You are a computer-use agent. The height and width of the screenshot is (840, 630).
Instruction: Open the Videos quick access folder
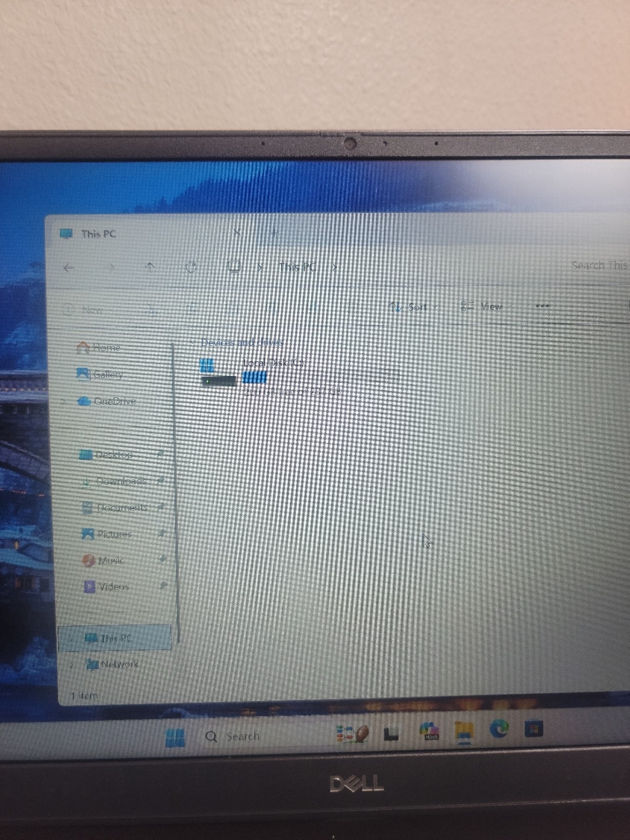[106, 586]
